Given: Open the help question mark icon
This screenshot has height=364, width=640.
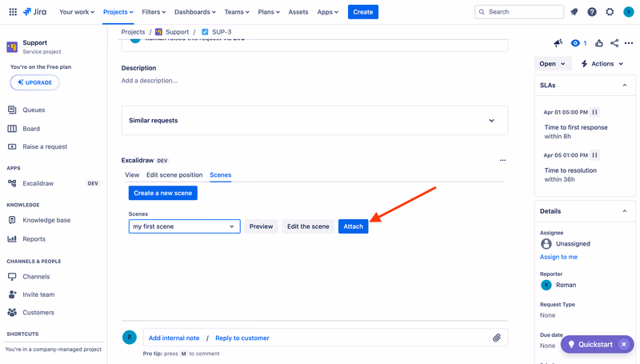Looking at the screenshot, I should pos(592,12).
